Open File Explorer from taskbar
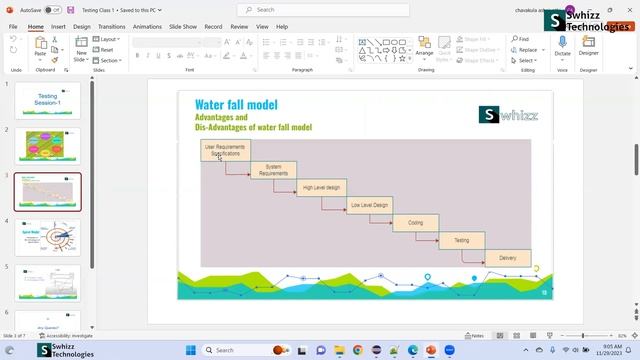Screen dimensions: 640x360 tap(339, 350)
